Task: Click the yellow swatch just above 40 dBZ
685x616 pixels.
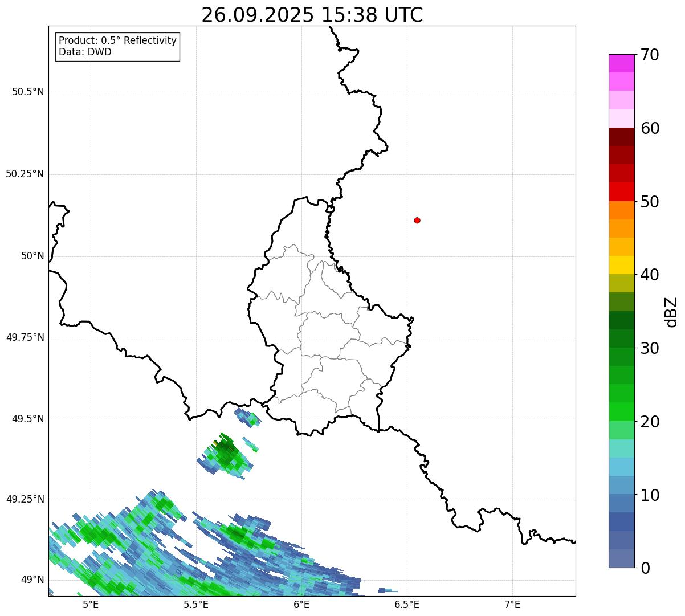Action: 621,265
